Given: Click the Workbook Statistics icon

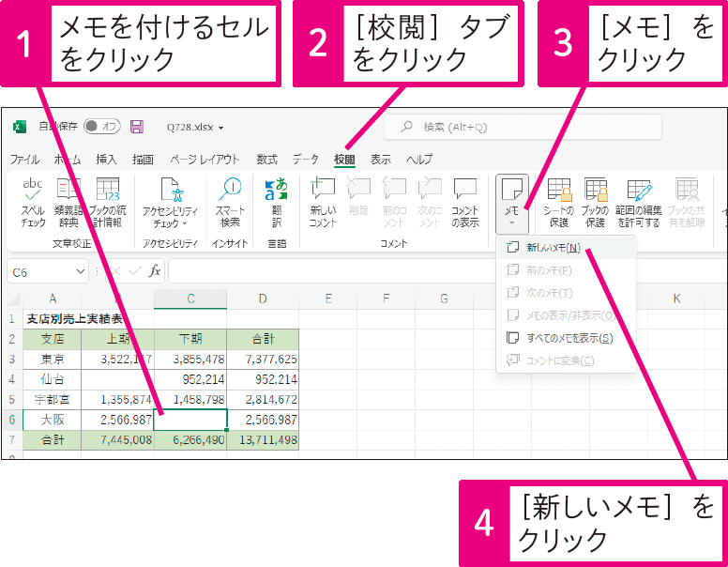Looking at the screenshot, I should click(x=107, y=202).
